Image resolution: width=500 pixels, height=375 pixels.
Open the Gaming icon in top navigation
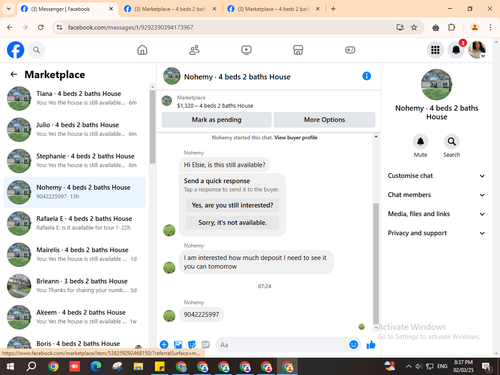point(350,50)
